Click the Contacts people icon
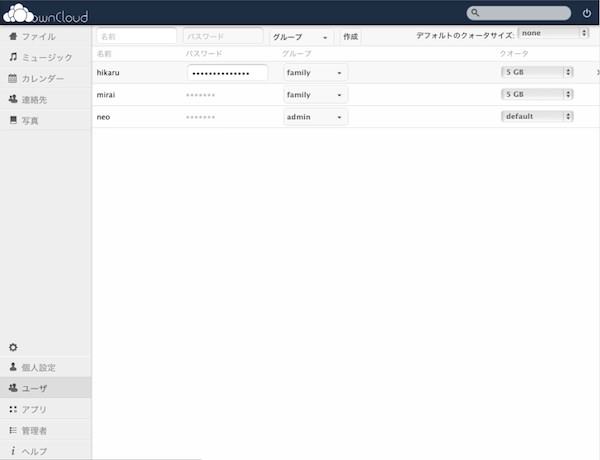 click(x=13, y=99)
